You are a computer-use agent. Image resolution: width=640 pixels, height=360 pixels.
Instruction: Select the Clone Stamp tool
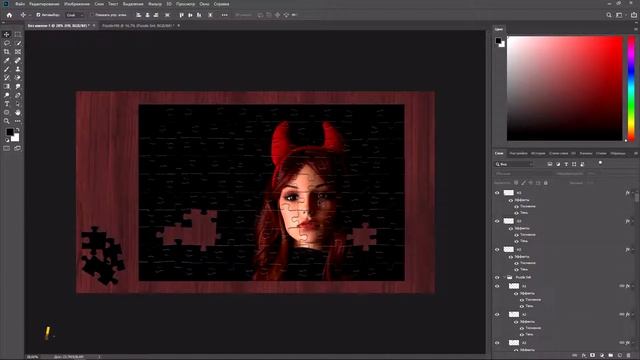point(18,69)
